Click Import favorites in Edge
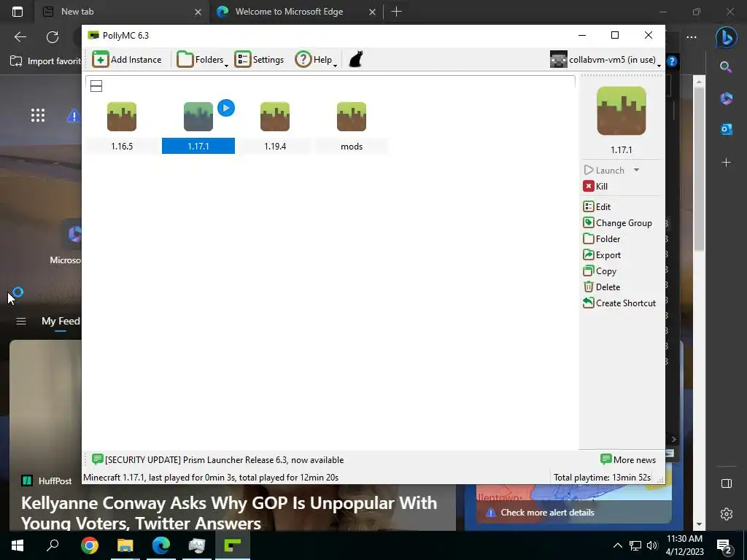This screenshot has width=747, height=560. coord(46,61)
